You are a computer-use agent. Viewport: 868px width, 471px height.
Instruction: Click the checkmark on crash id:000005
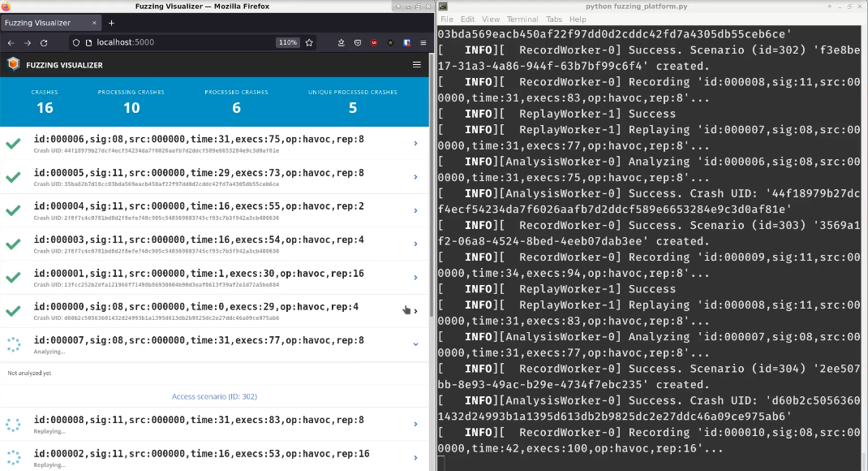(13, 177)
